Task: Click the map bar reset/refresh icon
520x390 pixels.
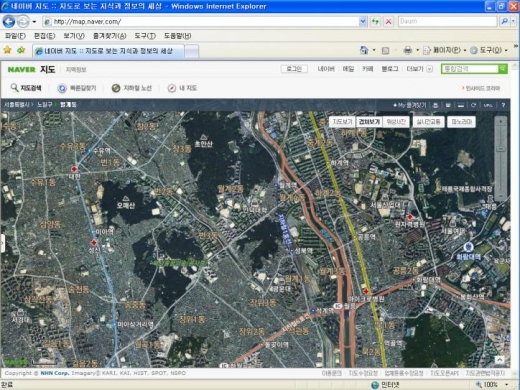Action: tap(473, 105)
